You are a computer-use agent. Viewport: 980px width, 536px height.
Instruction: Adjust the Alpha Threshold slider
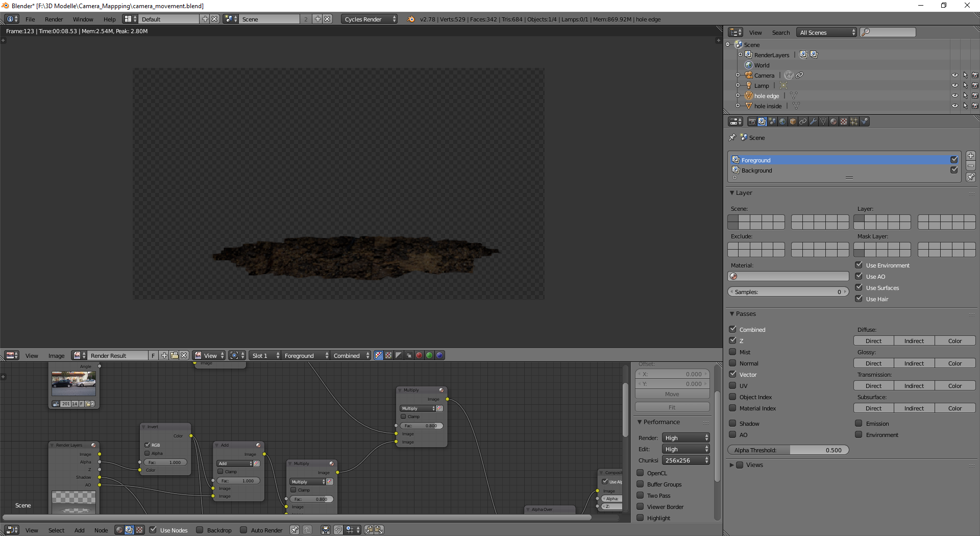pos(788,450)
